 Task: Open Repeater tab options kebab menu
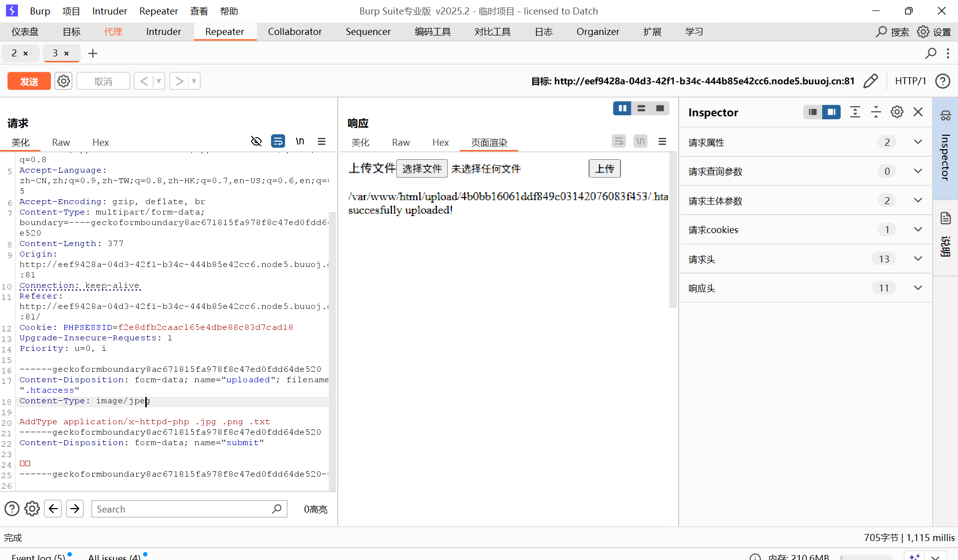pos(948,53)
